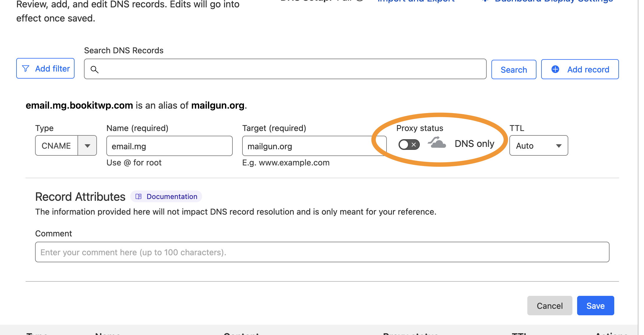
Task: Click the info icon next to DNS Setup
Action: pos(360,1)
